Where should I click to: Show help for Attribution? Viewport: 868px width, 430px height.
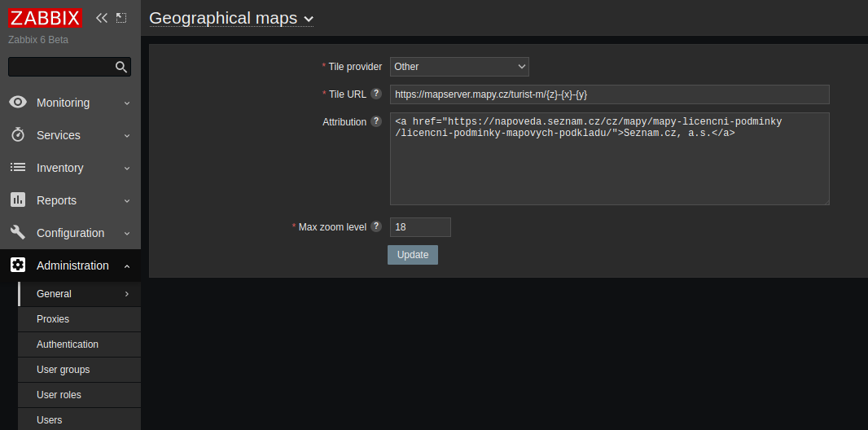(x=376, y=121)
